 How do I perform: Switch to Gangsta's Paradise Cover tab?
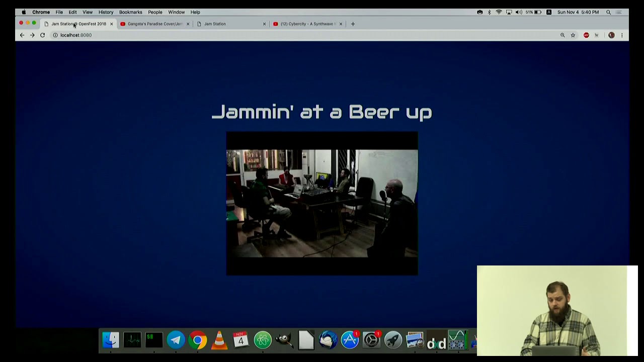[x=154, y=24]
